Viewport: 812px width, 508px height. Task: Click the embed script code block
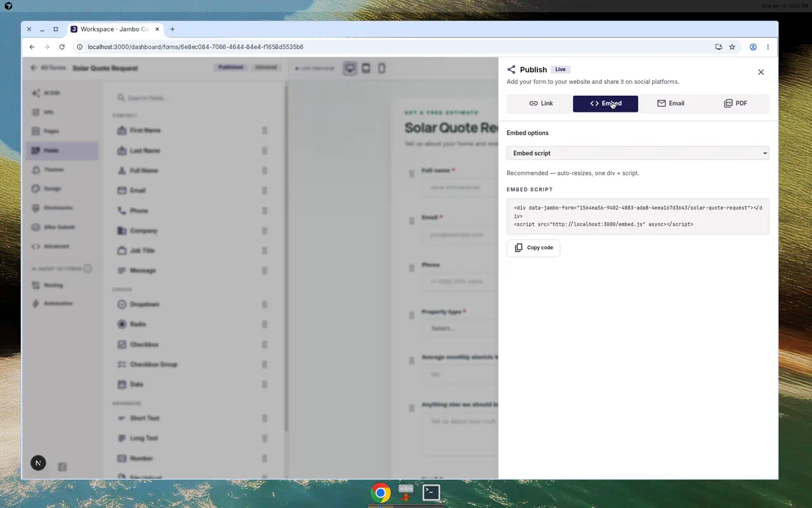[x=638, y=216]
